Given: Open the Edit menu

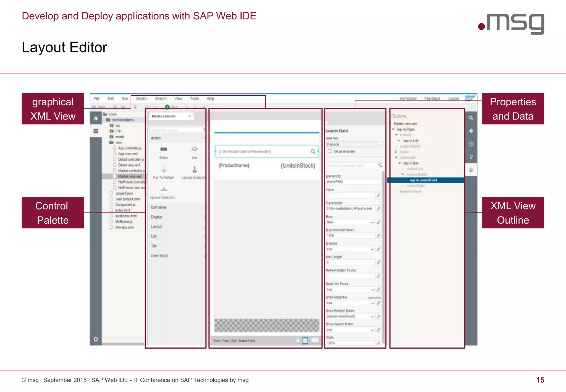Looking at the screenshot, I should pyautogui.click(x=111, y=98).
